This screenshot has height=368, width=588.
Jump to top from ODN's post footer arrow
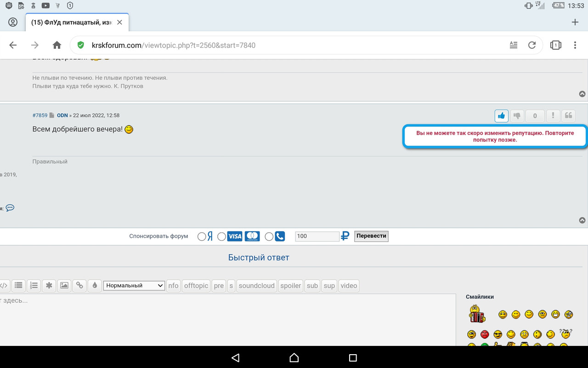click(x=582, y=220)
